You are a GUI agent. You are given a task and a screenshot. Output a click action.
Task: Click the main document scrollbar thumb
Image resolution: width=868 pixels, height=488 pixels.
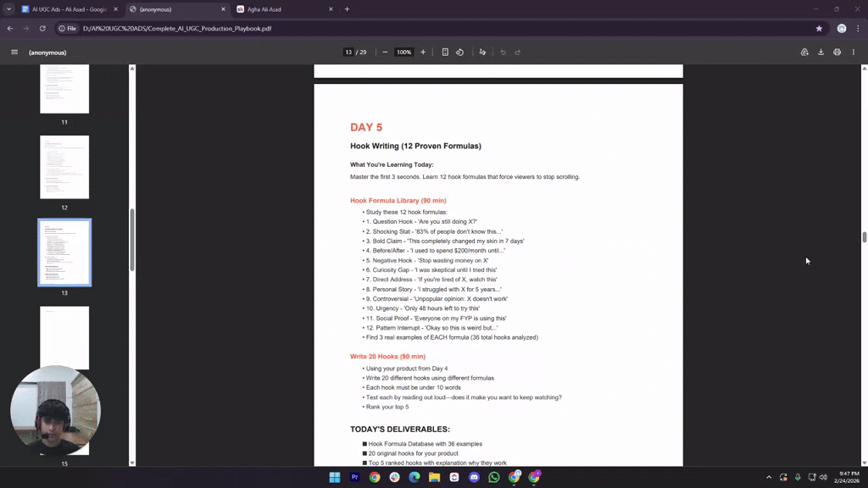(x=864, y=236)
